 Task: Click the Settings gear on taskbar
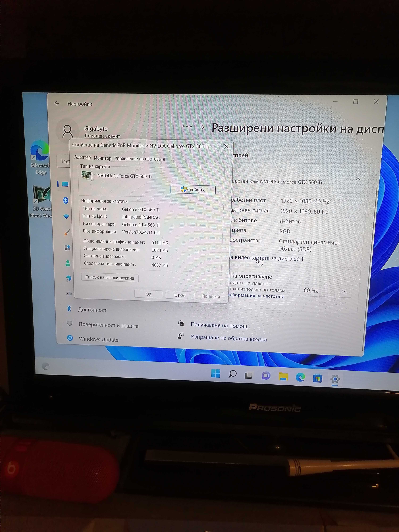(335, 379)
